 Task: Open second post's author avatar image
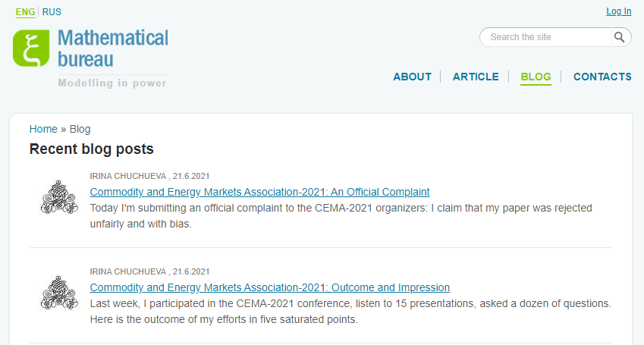[60, 293]
